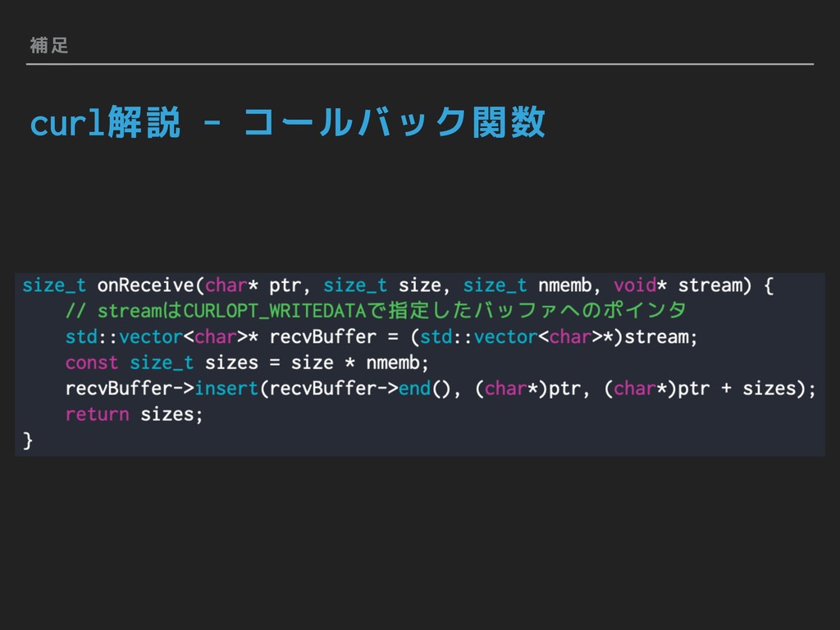The height and width of the screenshot is (630, 840).
Task: Click the '補足' section label
Action: coord(48,45)
